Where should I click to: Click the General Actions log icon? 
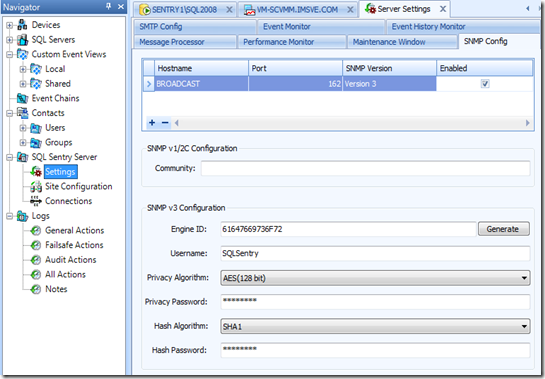[x=36, y=231]
